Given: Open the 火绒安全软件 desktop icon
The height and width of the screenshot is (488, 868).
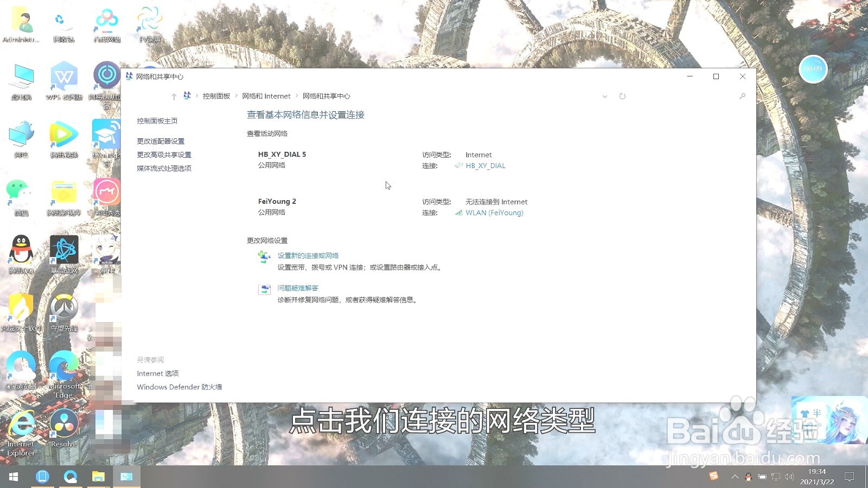Looking at the screenshot, I should 21,312.
